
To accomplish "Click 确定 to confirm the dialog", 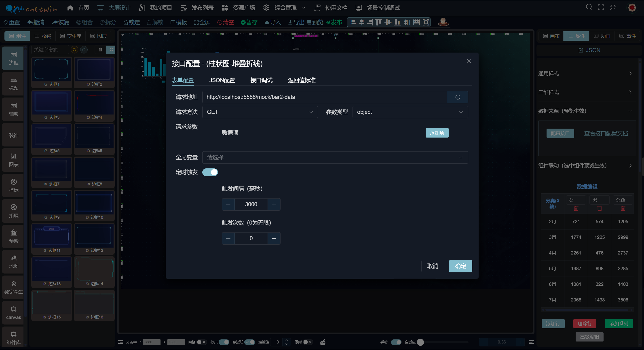I will 460,266.
